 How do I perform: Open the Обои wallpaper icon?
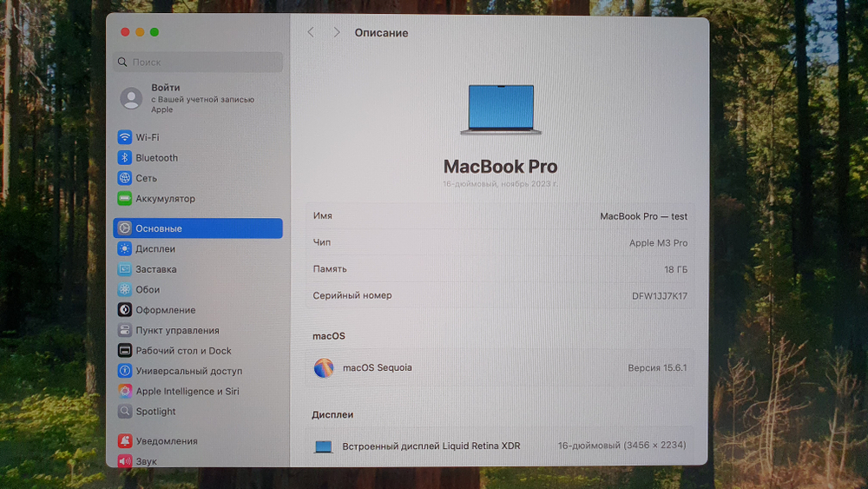point(124,289)
